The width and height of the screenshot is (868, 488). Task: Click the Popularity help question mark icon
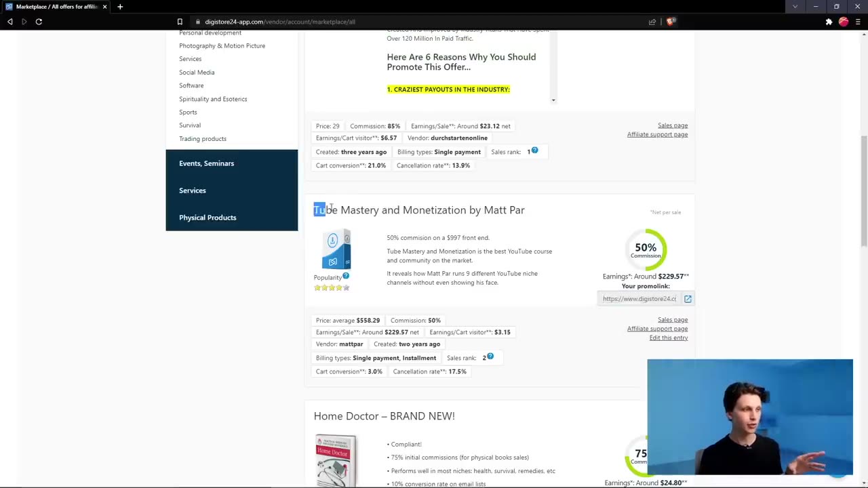tap(346, 275)
